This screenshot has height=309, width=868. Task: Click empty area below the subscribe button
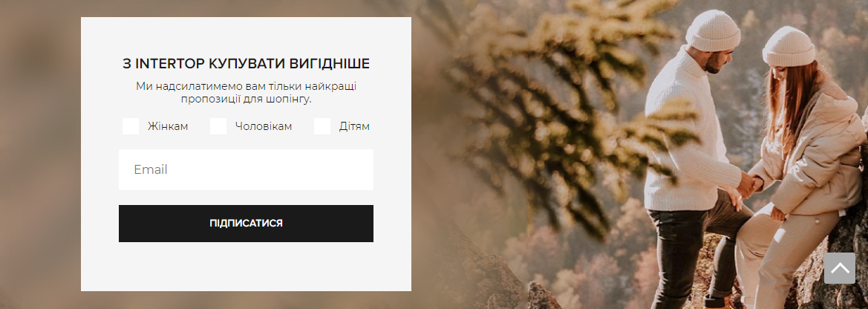coord(246,266)
